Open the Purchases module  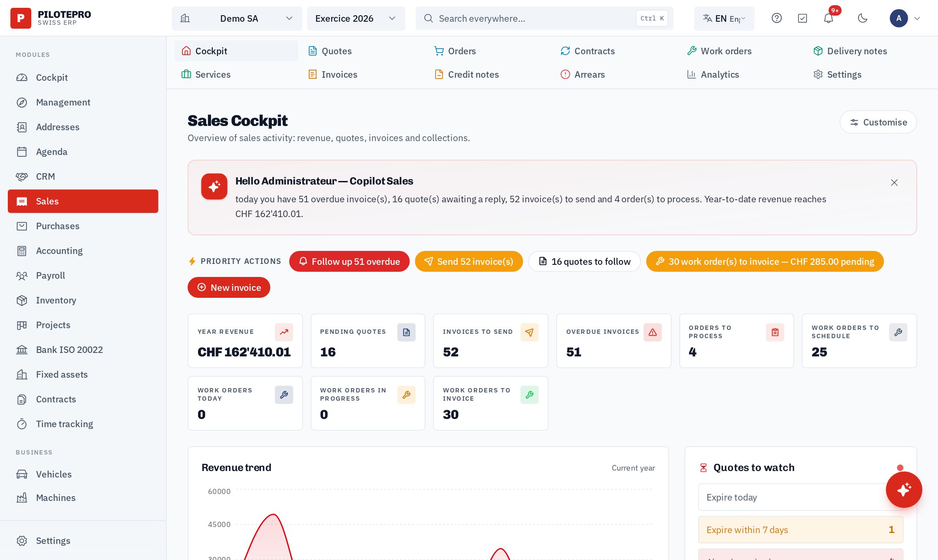coord(83,226)
